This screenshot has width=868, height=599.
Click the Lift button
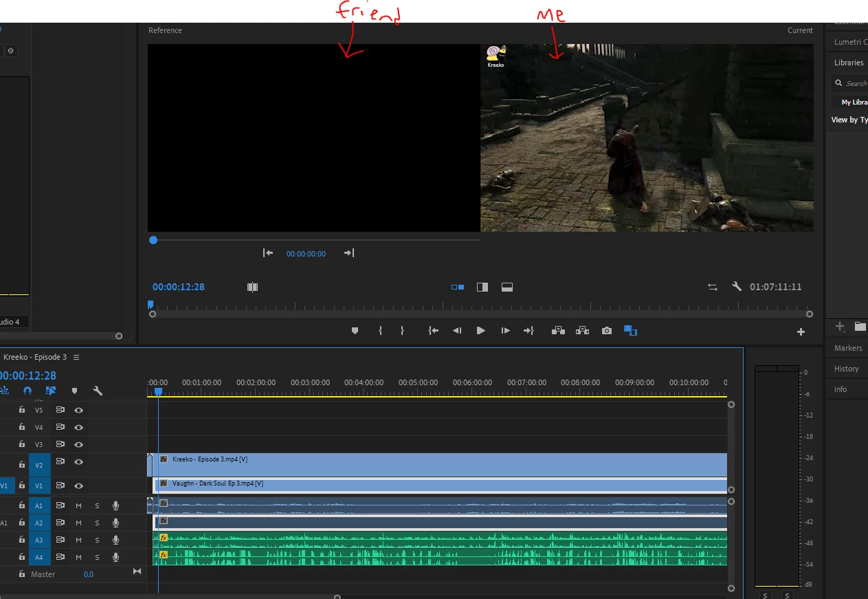click(558, 331)
